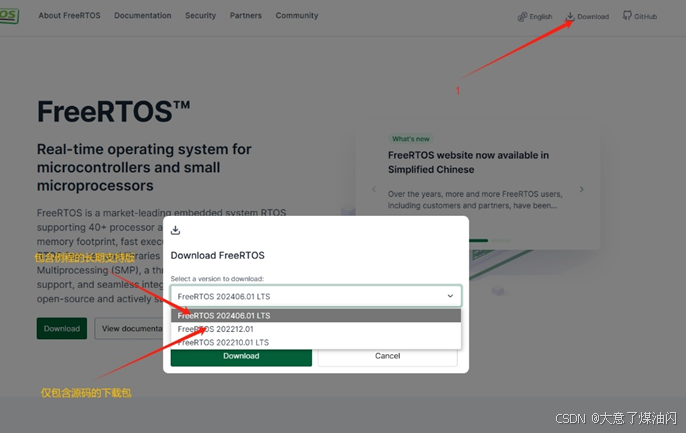Click the 'Over the years' news excerpt
This screenshot has height=433, width=686.
coord(475,199)
